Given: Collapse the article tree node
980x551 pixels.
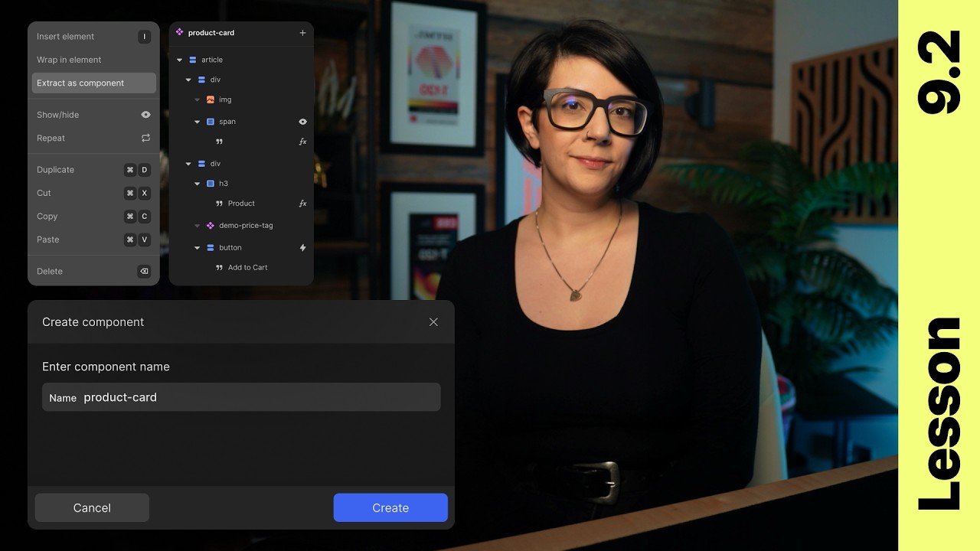Looking at the screenshot, I should (x=179, y=60).
